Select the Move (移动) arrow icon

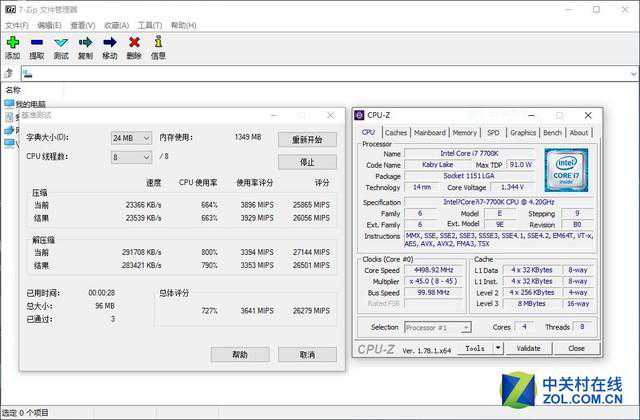tap(110, 42)
